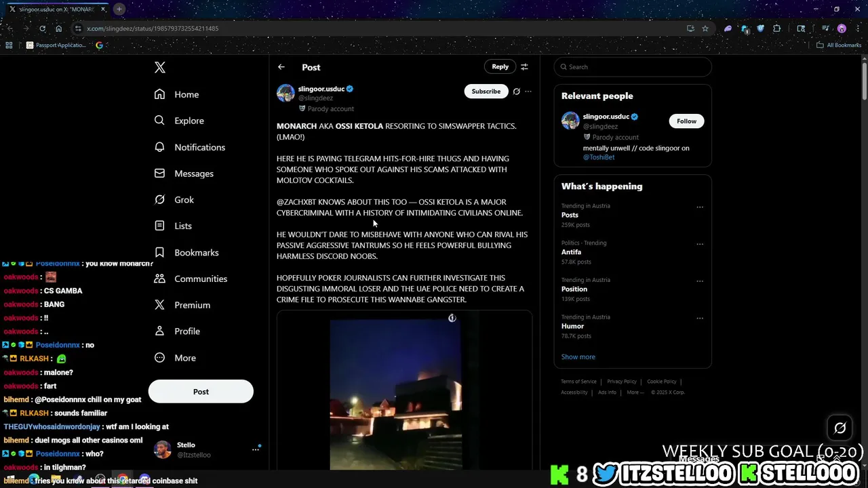Open a new browser tab
This screenshot has height=488, width=868.
click(x=119, y=9)
